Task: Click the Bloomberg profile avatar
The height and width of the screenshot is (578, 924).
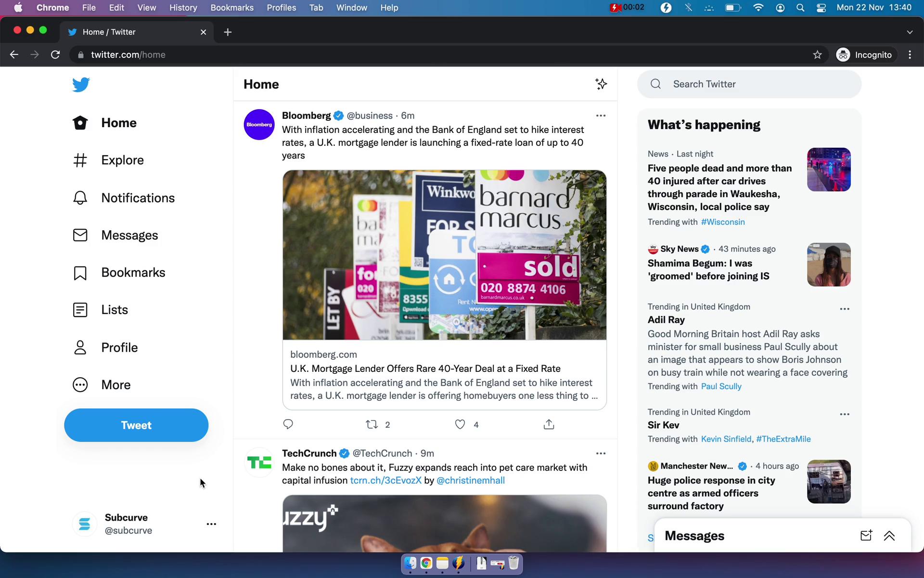Action: tap(259, 125)
